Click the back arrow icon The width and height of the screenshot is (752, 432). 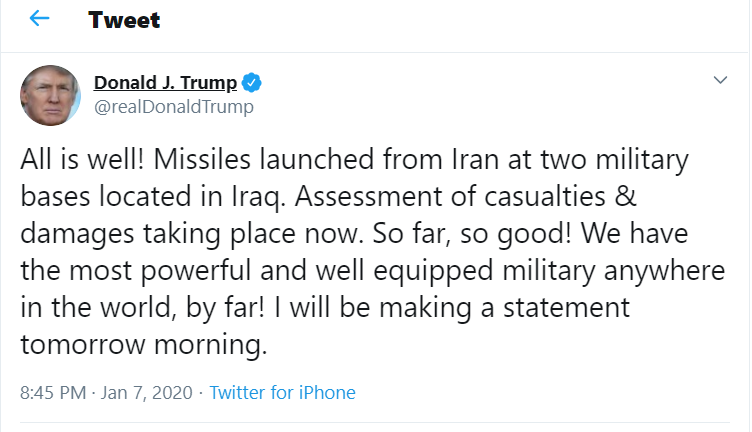[x=40, y=19]
